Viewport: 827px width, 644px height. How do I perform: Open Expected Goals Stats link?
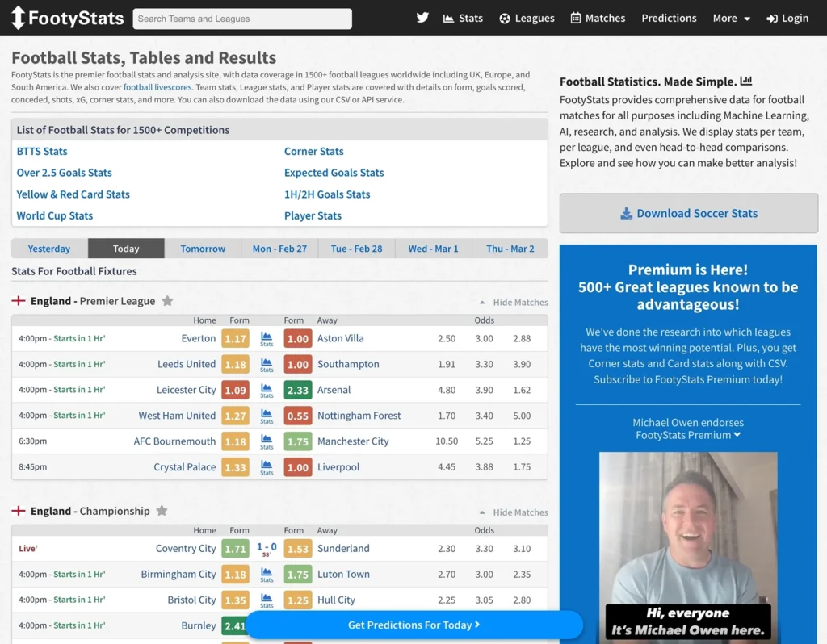334,173
